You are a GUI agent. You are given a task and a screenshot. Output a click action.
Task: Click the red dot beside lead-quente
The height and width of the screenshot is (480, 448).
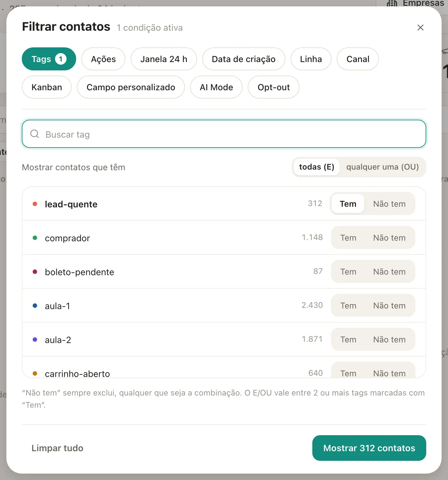tap(35, 204)
